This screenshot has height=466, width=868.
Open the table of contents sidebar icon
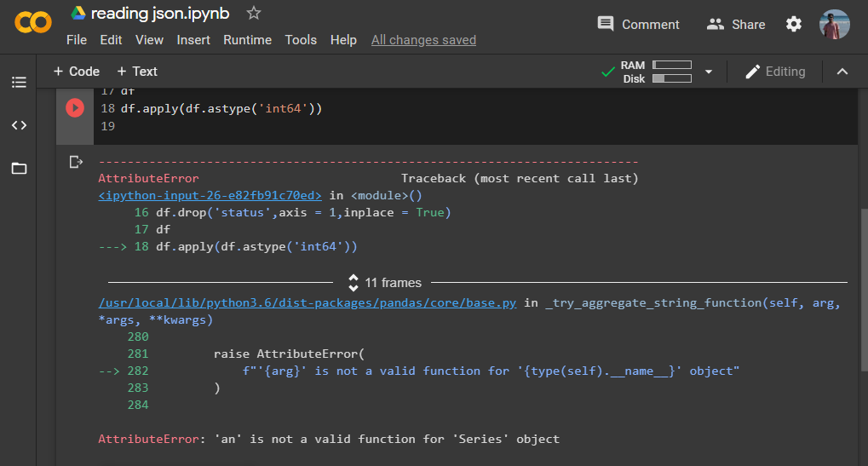tap(19, 83)
